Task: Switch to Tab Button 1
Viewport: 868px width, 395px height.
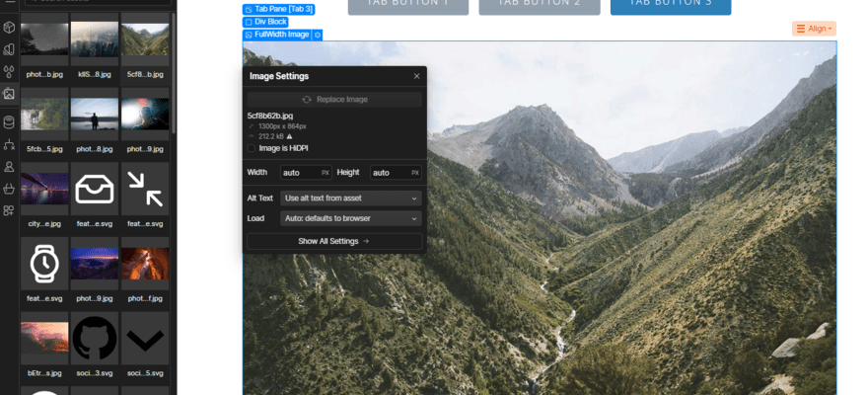Action: 408,5
